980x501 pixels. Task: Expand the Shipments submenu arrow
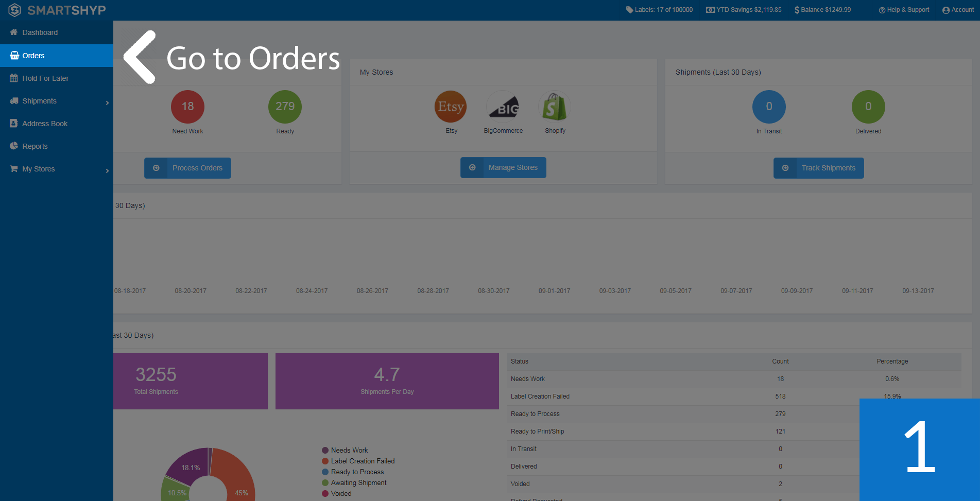pos(107,103)
